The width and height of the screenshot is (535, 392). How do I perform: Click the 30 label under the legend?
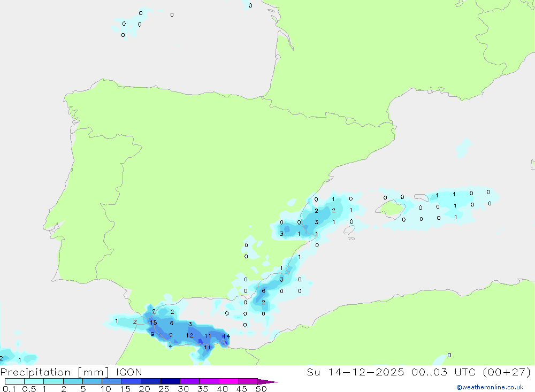[184, 389]
